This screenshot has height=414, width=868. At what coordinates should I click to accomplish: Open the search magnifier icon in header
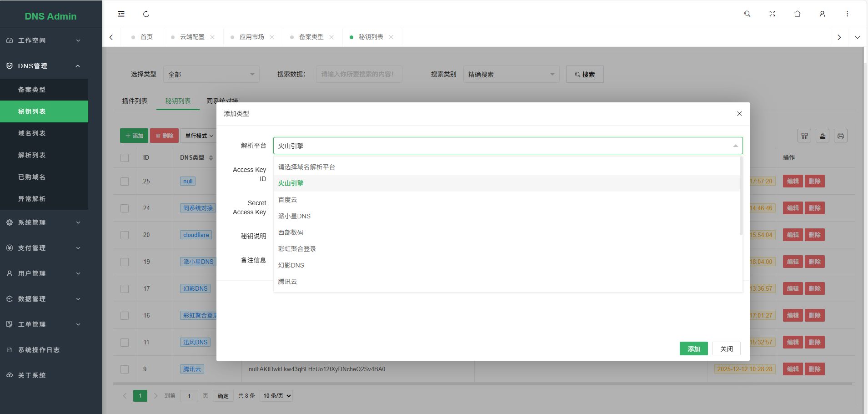(x=747, y=14)
